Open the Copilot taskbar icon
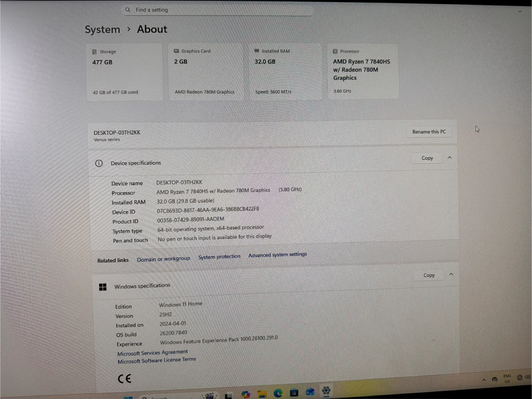The width and height of the screenshot is (532, 399). [246, 395]
